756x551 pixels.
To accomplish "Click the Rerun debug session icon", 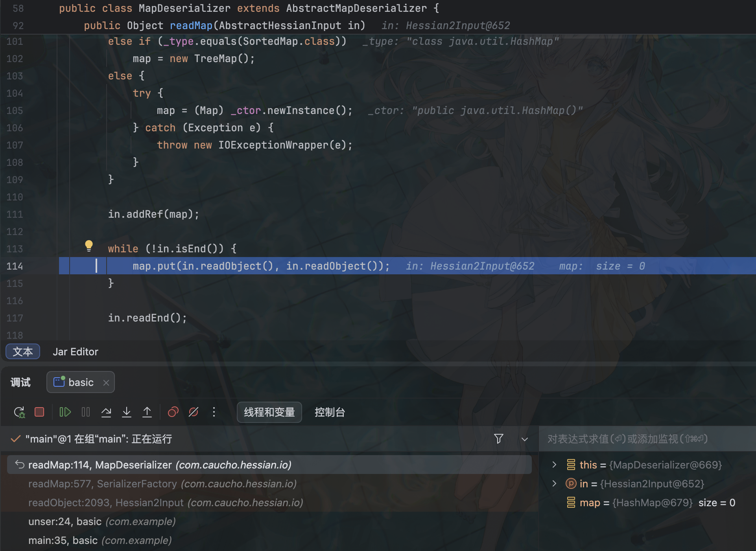I will (x=19, y=412).
